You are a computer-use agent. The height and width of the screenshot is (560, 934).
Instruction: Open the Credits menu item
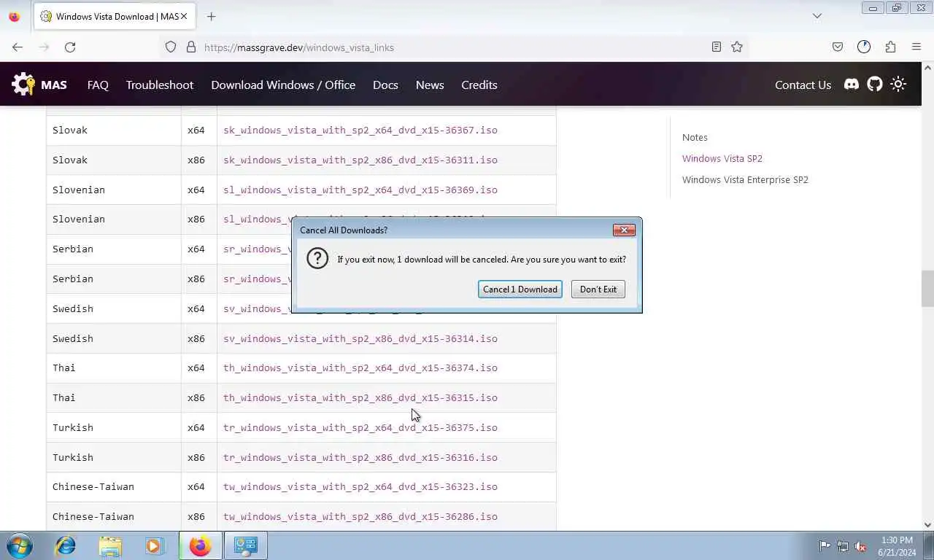point(479,85)
